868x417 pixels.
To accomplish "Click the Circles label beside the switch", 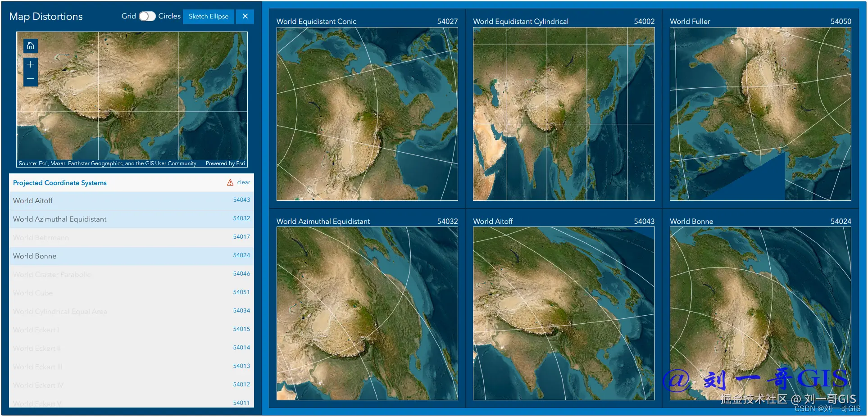I will [x=169, y=16].
